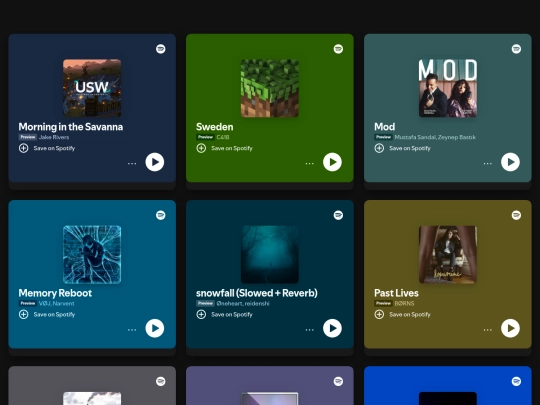540x405 pixels.
Task: Click the plus icon on Memory Reboot
Action: (23, 314)
